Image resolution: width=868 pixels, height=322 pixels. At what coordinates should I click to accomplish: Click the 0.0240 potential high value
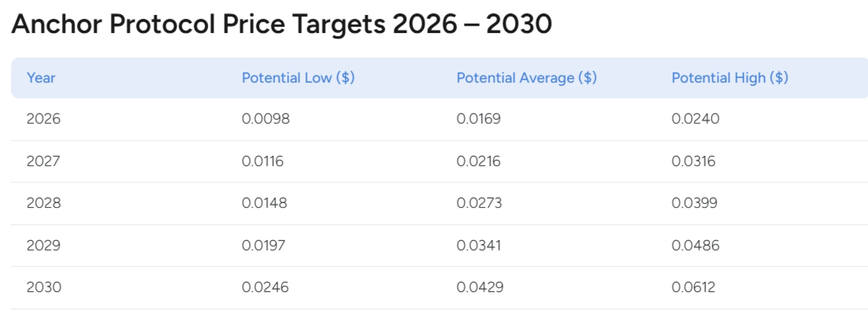pyautogui.click(x=695, y=119)
